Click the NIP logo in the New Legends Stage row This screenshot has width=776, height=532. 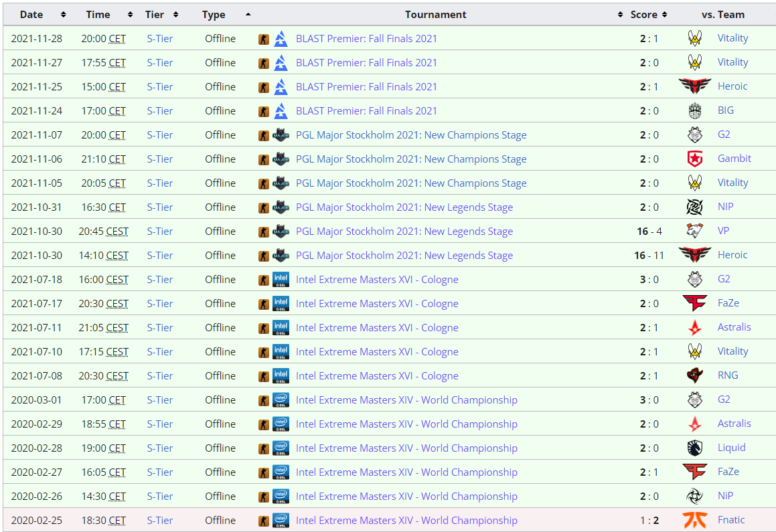pyautogui.click(x=696, y=207)
